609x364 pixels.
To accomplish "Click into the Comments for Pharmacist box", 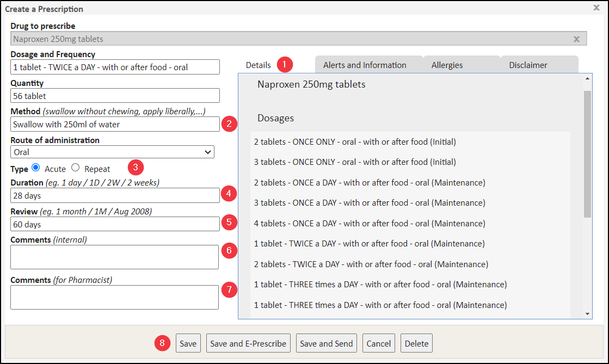I will (x=114, y=297).
